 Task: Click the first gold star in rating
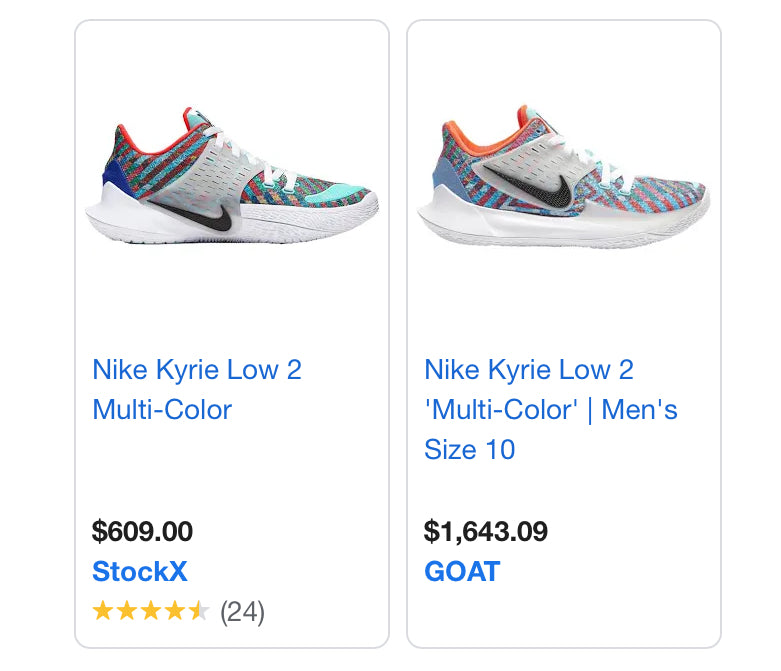coord(102,611)
